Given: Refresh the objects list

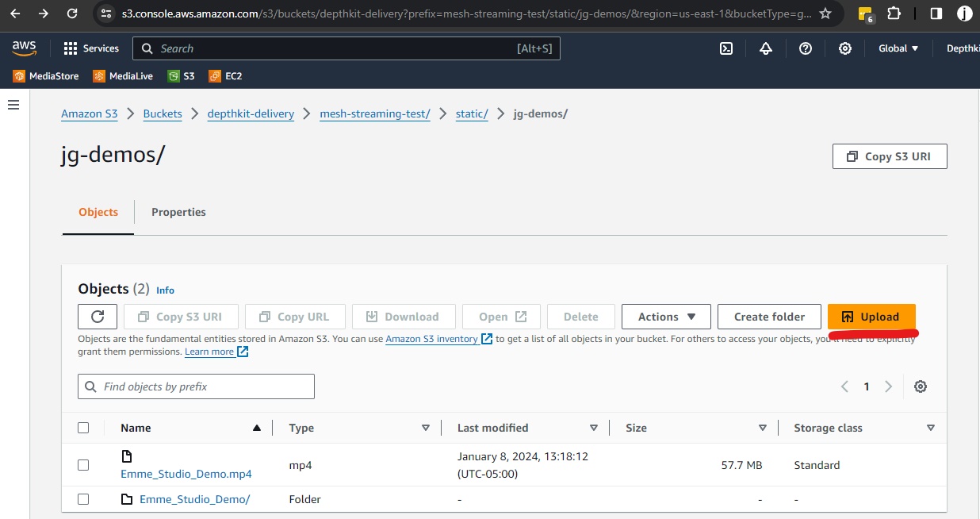Looking at the screenshot, I should click(98, 317).
